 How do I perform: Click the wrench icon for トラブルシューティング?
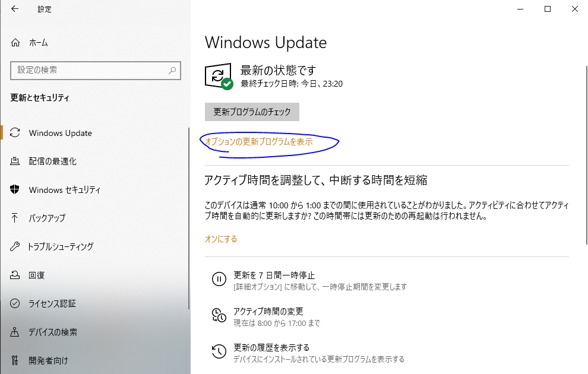click(15, 246)
